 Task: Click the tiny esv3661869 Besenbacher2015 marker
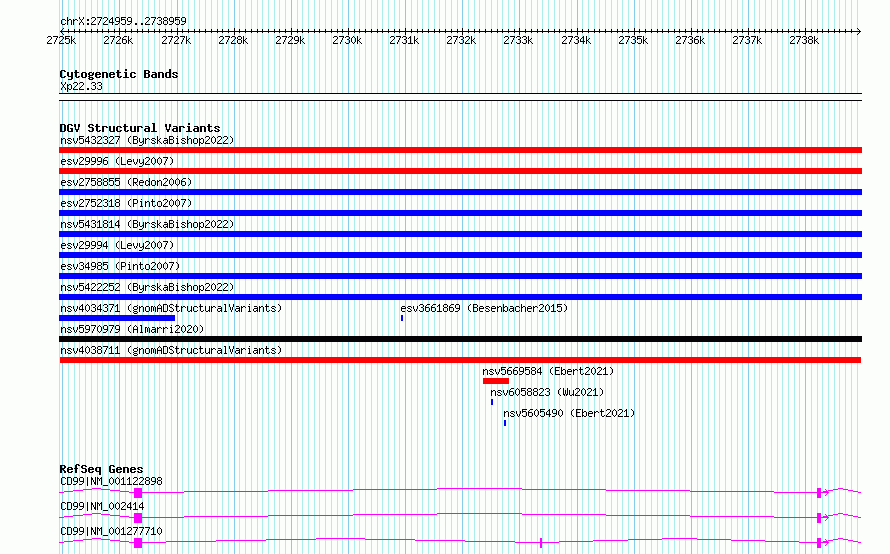pos(402,318)
